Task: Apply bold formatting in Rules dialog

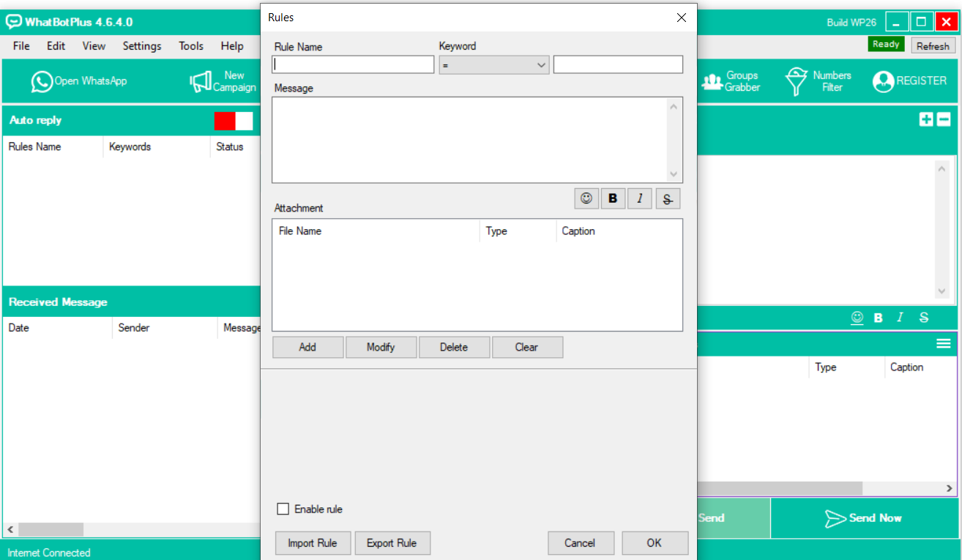Action: pyautogui.click(x=613, y=198)
